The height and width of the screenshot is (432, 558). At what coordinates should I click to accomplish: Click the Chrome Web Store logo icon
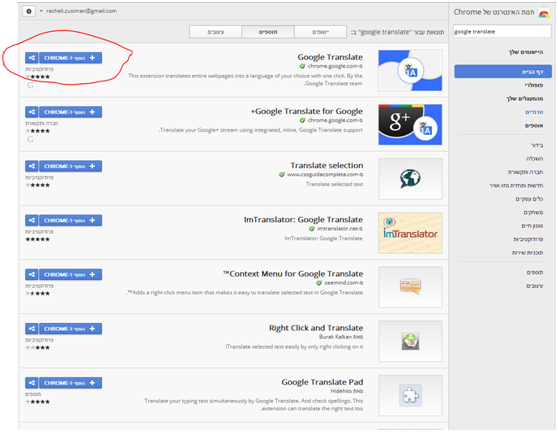click(x=544, y=13)
